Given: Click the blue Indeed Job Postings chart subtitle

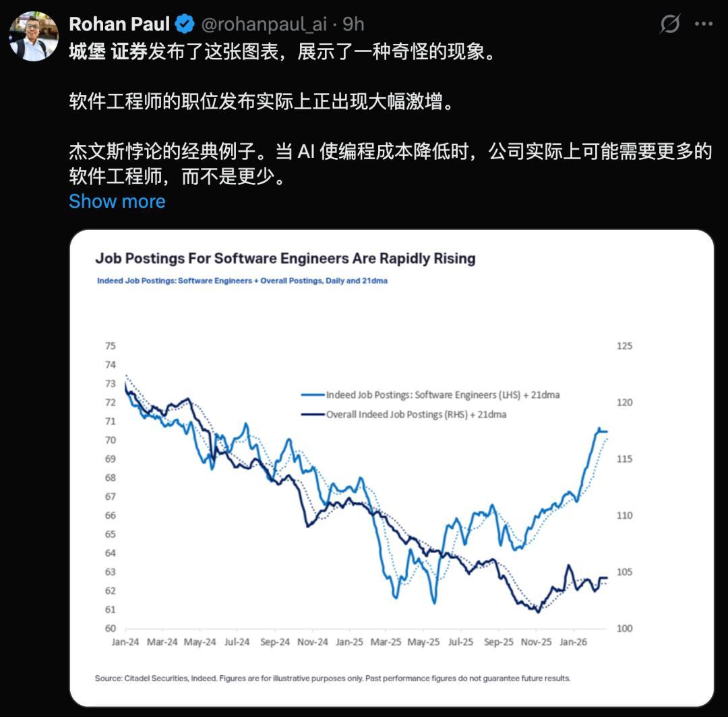Looking at the screenshot, I should pyautogui.click(x=242, y=281).
